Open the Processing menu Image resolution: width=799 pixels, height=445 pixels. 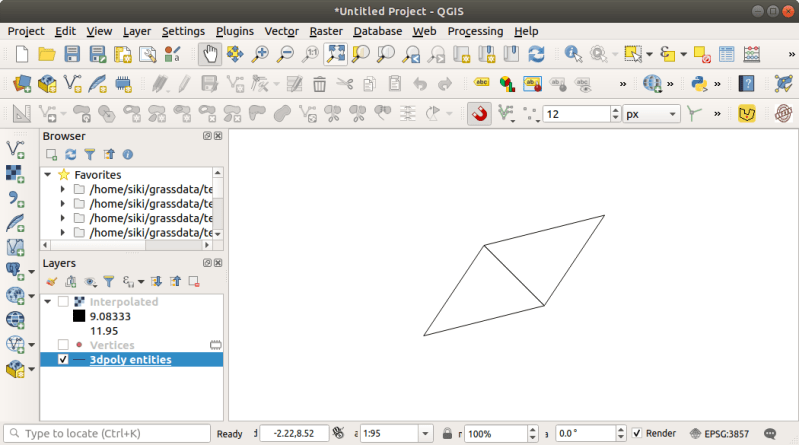point(475,31)
